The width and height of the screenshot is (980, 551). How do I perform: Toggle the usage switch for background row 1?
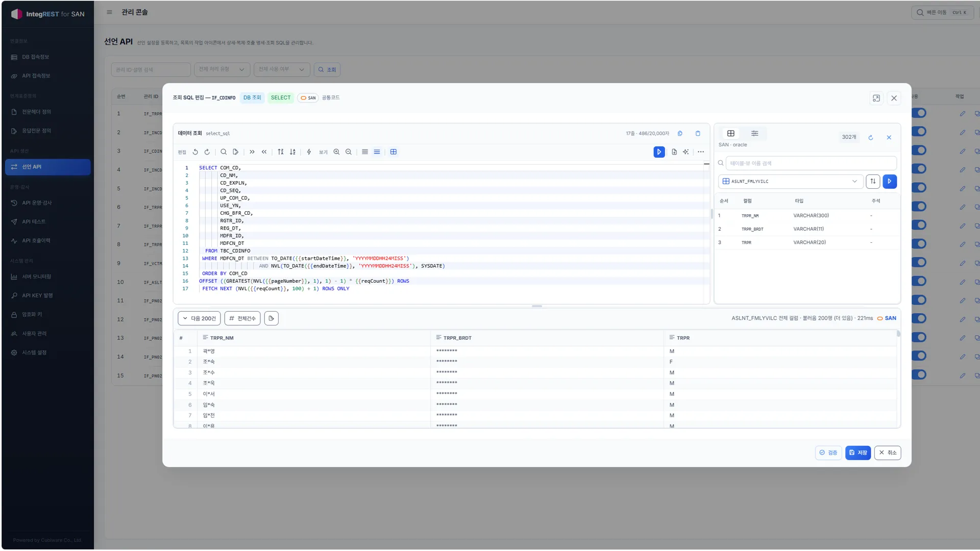click(x=919, y=113)
